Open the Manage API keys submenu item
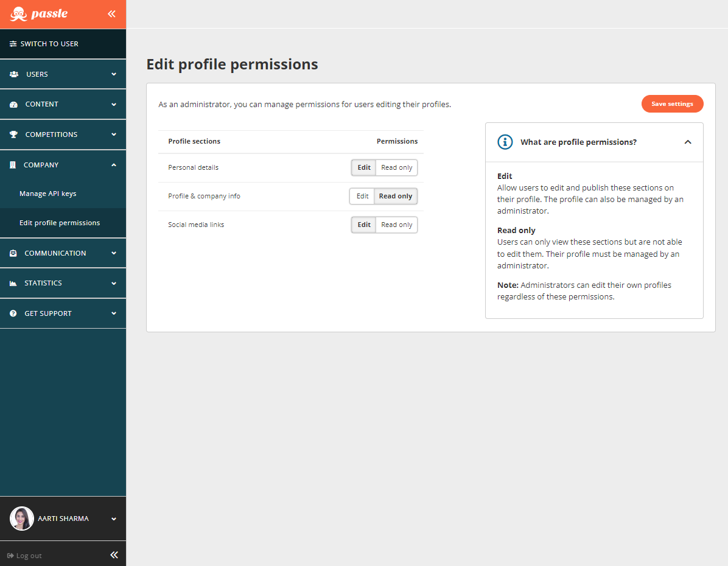This screenshot has height=566, width=728. pyautogui.click(x=48, y=194)
